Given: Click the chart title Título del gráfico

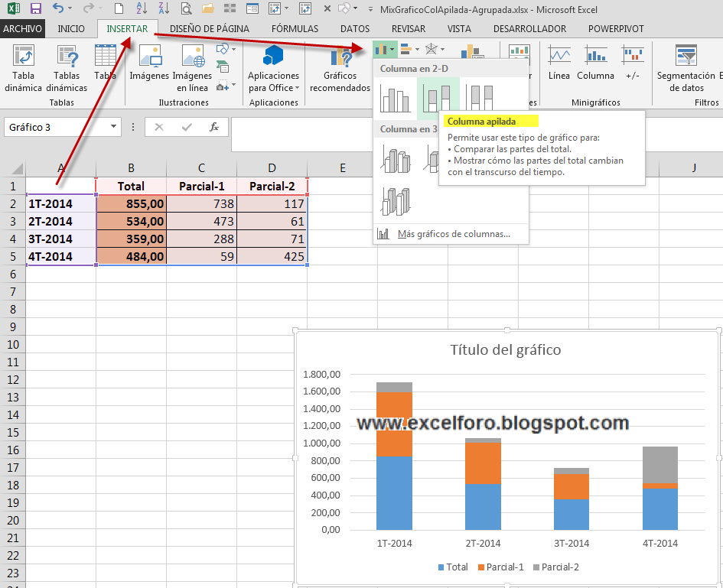Looking at the screenshot, I should (x=506, y=349).
